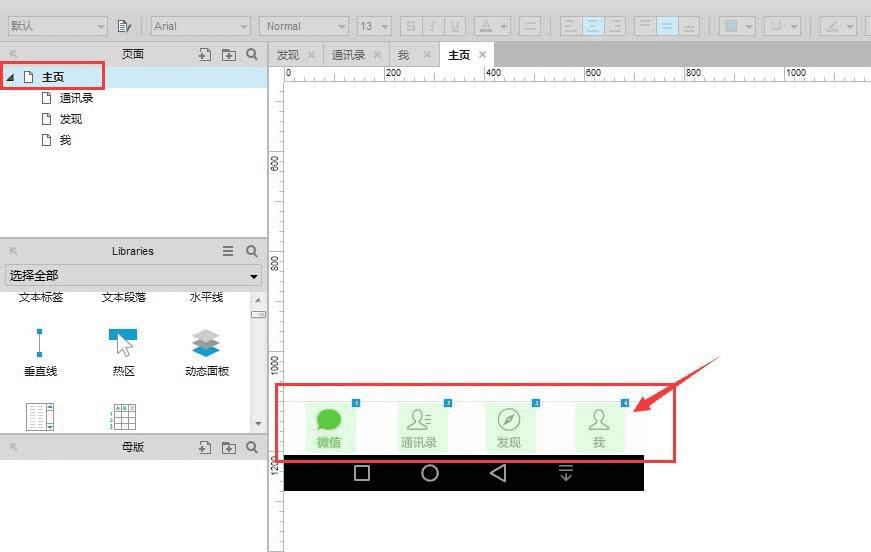This screenshot has height=552, width=871.
Task: Toggle bold text formatting
Action: pos(411,26)
